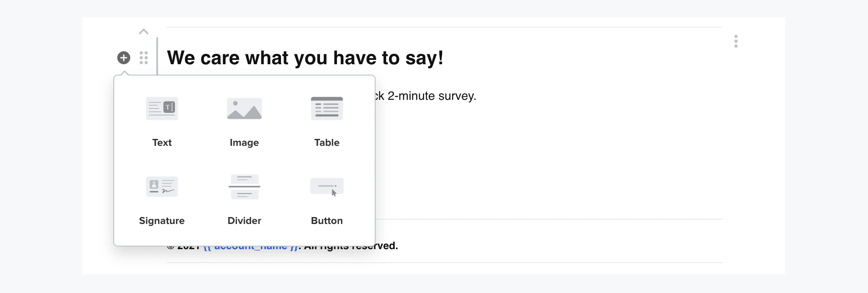Screen dimensions: 868x293
Task: Add a Signature block via its icon
Action: 162,187
